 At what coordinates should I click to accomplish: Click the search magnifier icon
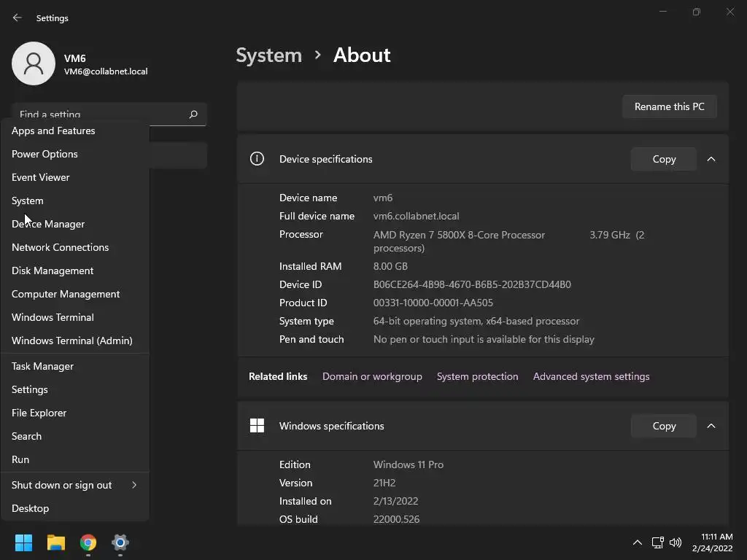(x=193, y=114)
